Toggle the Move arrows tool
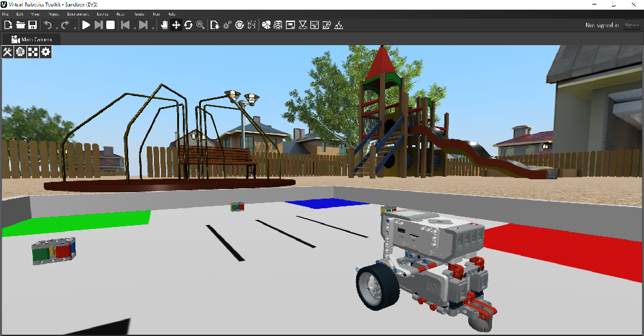The image size is (644, 336). tap(176, 25)
